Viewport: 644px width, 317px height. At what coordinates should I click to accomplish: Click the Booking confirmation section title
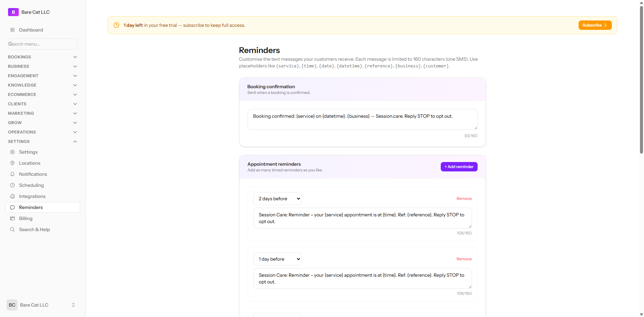(x=271, y=87)
